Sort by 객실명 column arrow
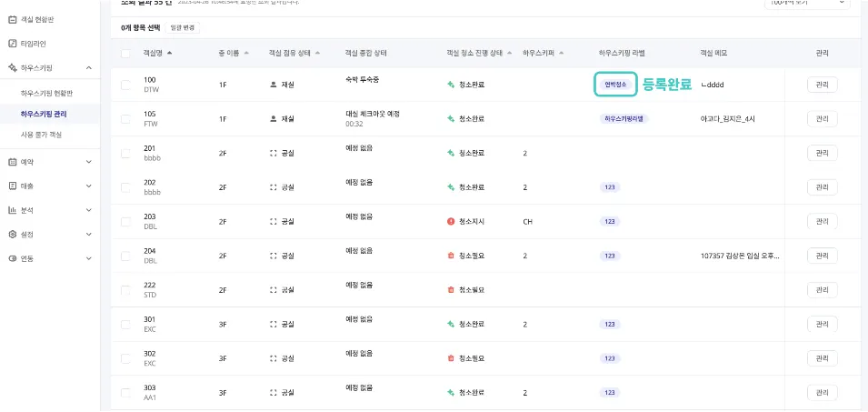This screenshot has width=868, height=412. (170, 53)
